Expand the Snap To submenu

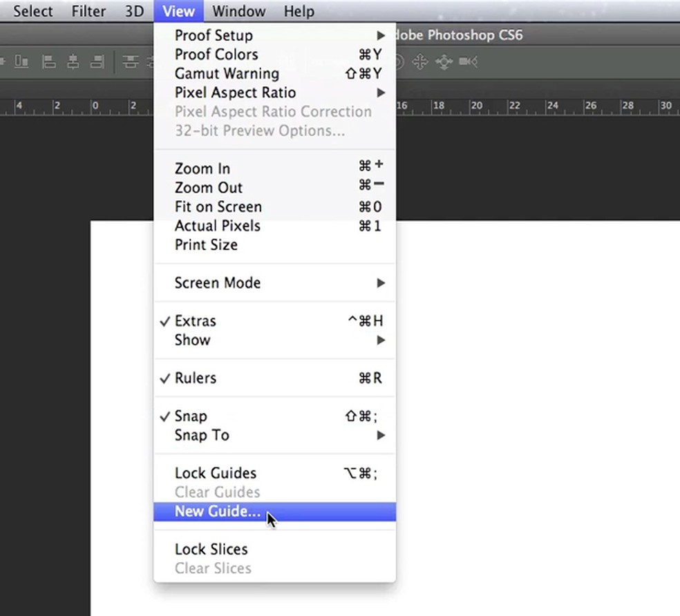tap(275, 435)
